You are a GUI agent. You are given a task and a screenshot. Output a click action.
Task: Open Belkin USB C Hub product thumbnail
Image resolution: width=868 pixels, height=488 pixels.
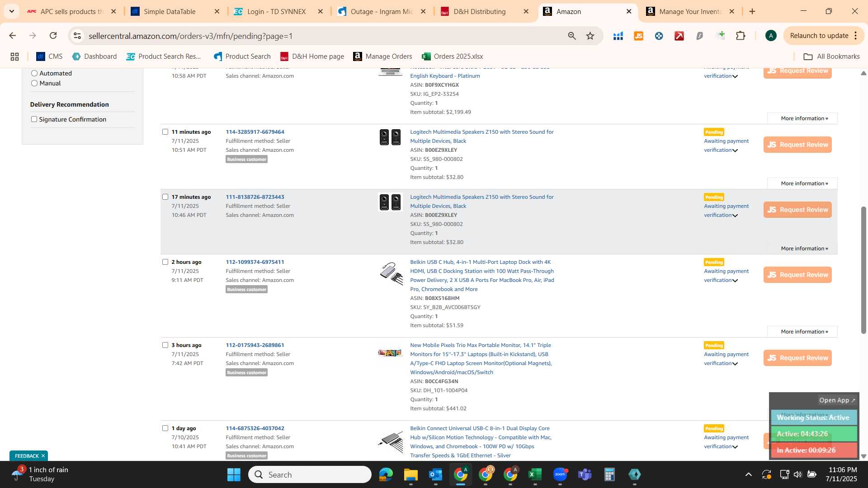click(x=391, y=273)
